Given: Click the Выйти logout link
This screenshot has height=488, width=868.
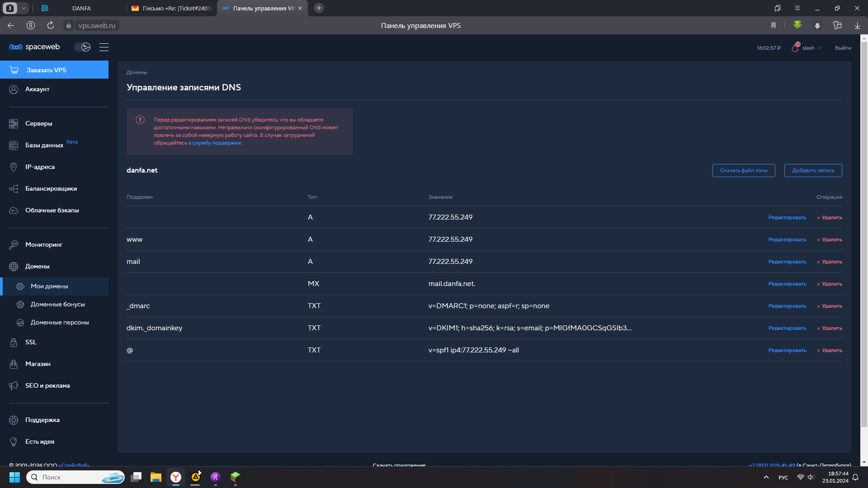Looking at the screenshot, I should [x=843, y=48].
